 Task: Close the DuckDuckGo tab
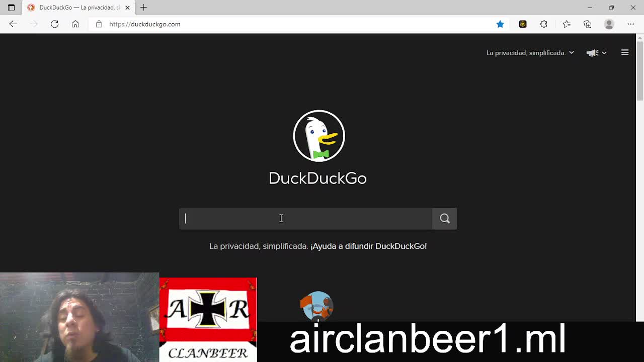point(127,8)
